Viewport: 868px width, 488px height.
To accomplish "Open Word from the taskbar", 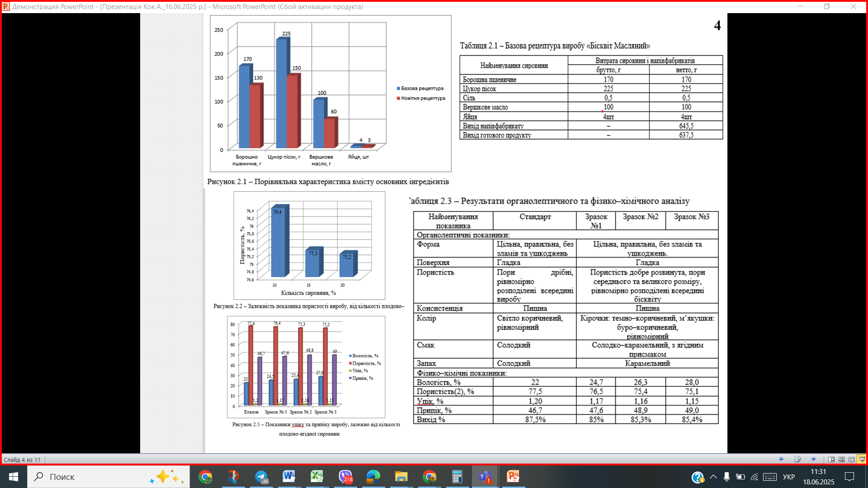I will (x=289, y=477).
